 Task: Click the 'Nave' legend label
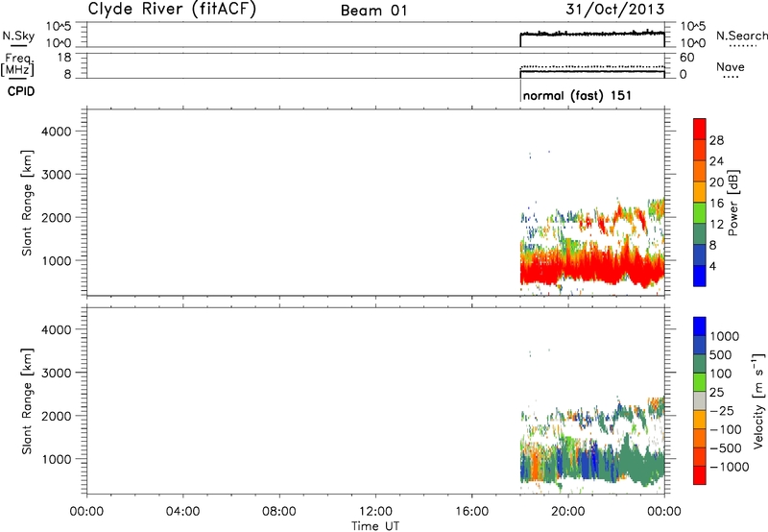click(x=731, y=66)
